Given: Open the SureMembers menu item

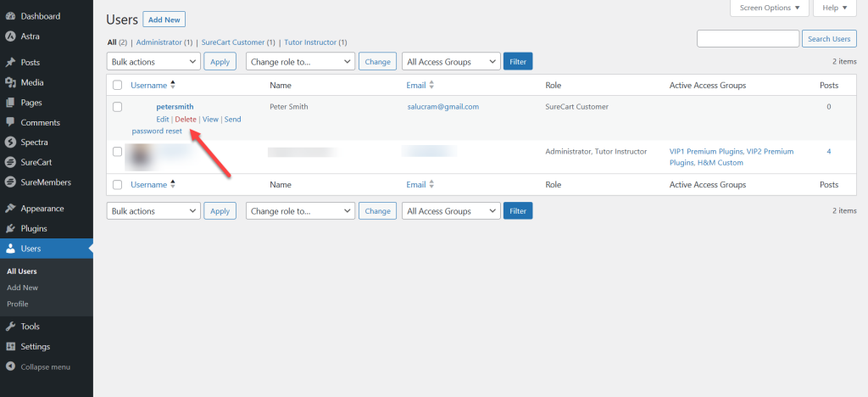Looking at the screenshot, I should click(x=46, y=182).
